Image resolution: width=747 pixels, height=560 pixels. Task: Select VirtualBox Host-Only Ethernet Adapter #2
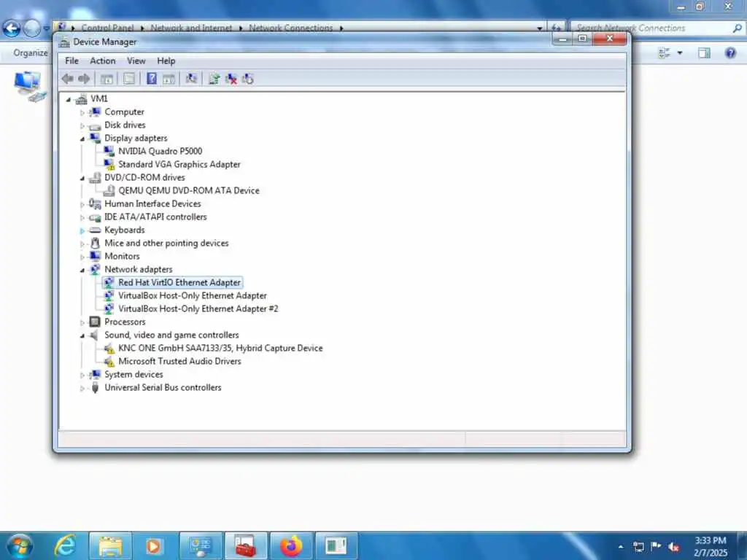(198, 308)
